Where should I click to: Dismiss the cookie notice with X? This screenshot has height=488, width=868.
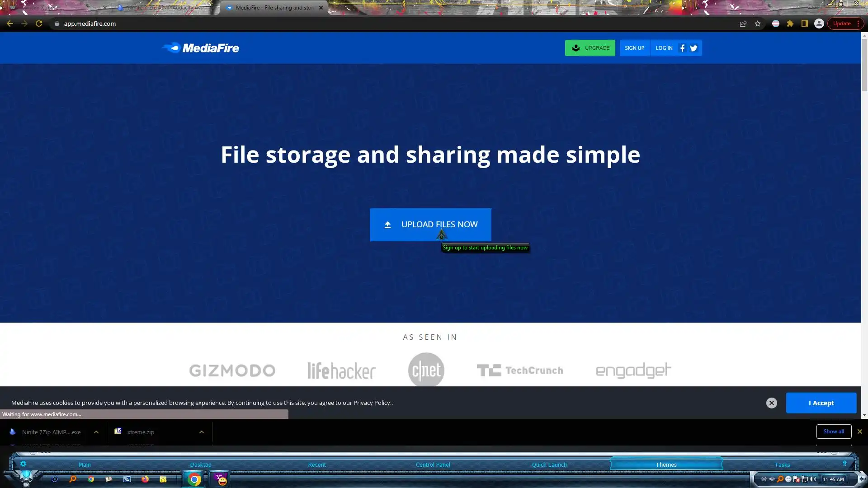[771, 403]
